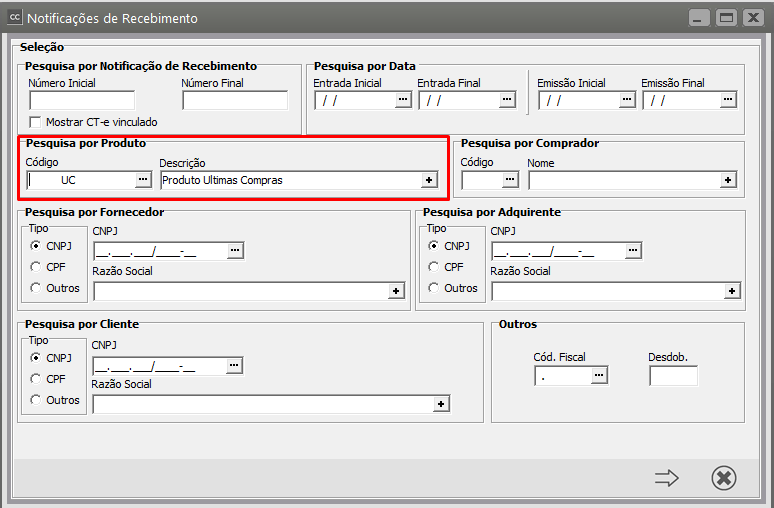774x508 pixels.
Task: Open Entrada Inicial date picker
Action: click(x=402, y=100)
